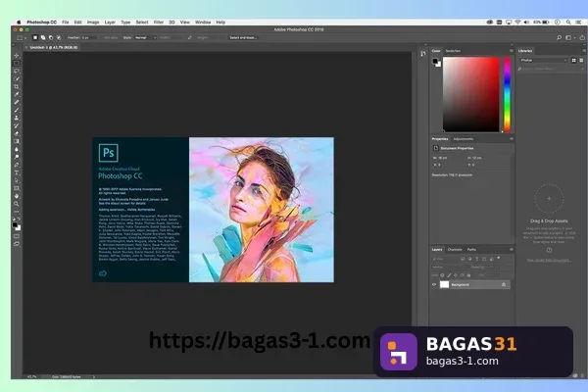Select the Hand tool
The image size is (588, 392).
click(x=16, y=196)
